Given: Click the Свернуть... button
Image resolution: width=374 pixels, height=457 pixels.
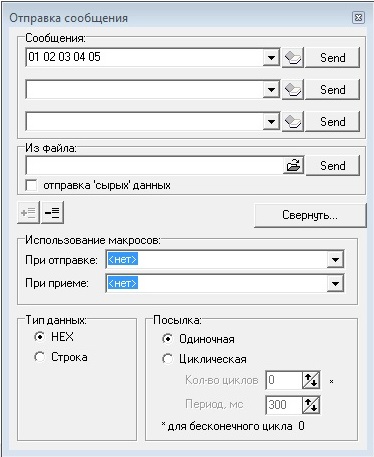Looking at the screenshot, I should 310,215.
